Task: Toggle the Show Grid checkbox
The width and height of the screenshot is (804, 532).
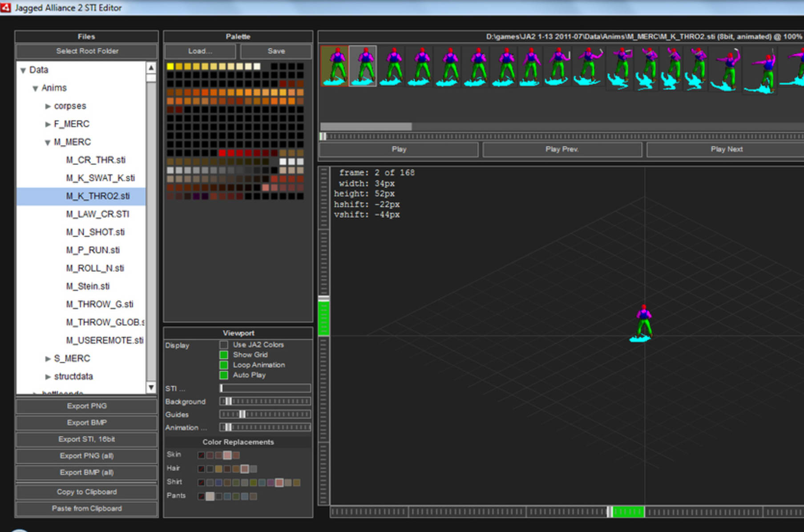Action: pos(224,355)
